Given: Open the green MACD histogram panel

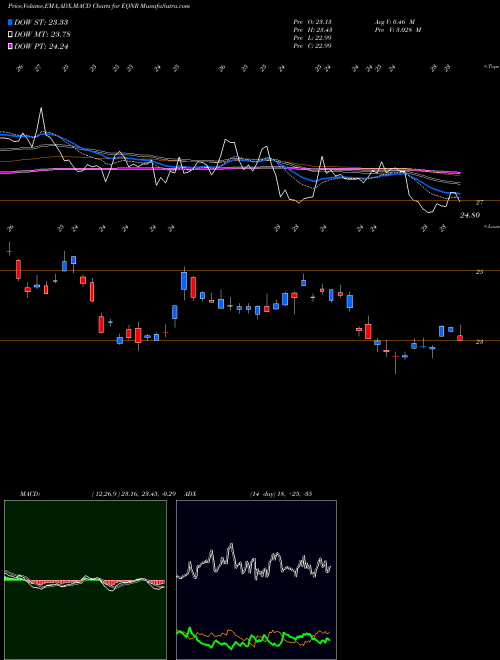Looking at the screenshot, I should pos(85,580).
